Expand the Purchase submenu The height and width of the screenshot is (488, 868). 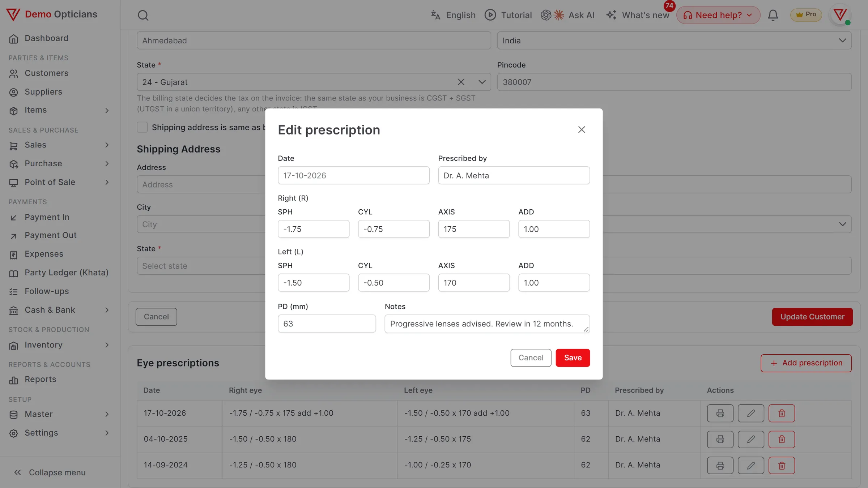(107, 164)
